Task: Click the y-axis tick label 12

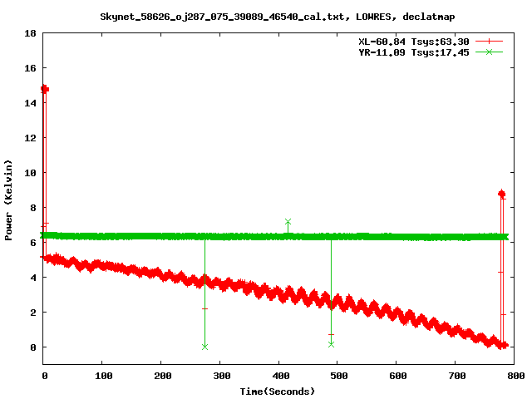Action: (30, 138)
